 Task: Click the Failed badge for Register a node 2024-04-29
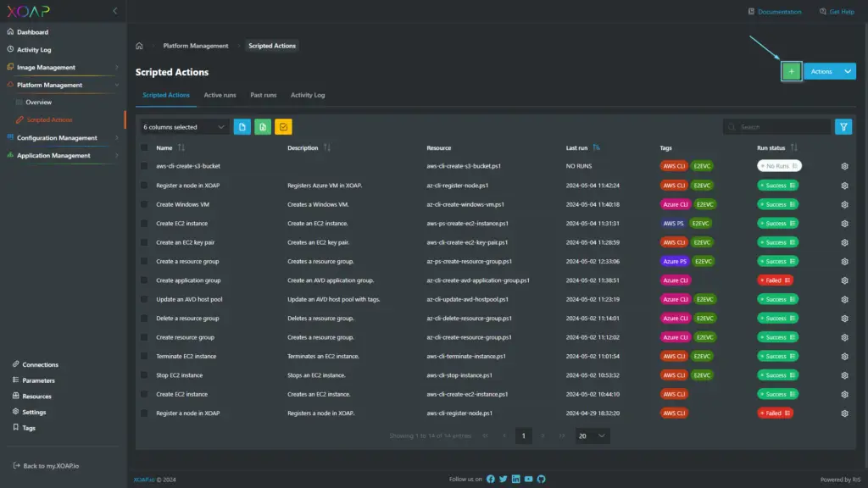click(x=775, y=413)
